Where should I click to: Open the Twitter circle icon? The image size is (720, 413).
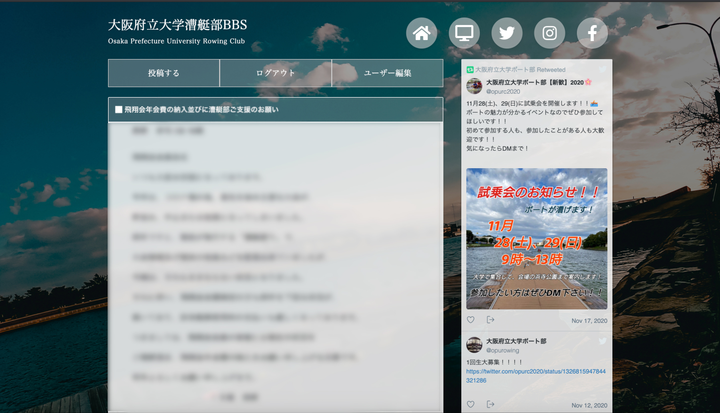[x=507, y=33]
